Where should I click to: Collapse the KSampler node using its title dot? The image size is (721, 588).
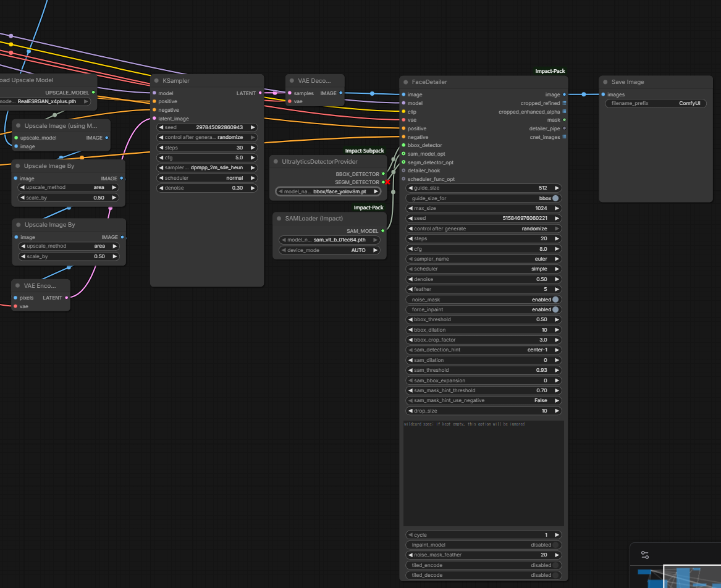click(157, 81)
